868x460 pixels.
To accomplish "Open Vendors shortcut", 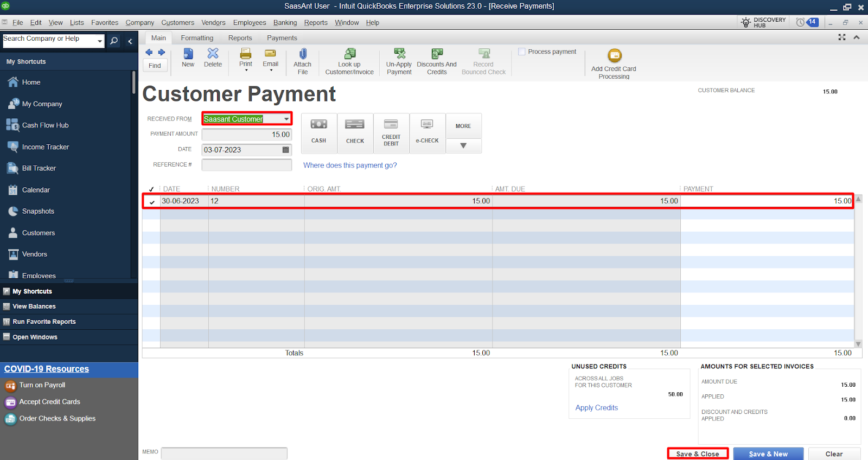I will pos(34,254).
